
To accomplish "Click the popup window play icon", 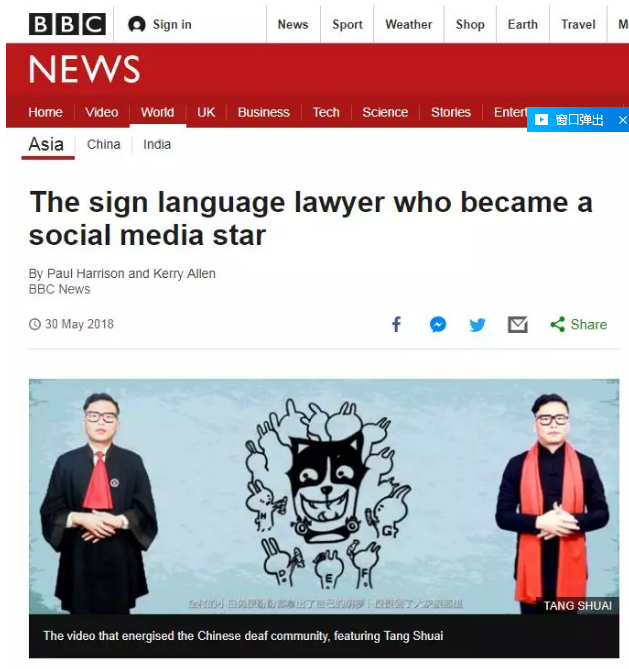I will tap(541, 120).
